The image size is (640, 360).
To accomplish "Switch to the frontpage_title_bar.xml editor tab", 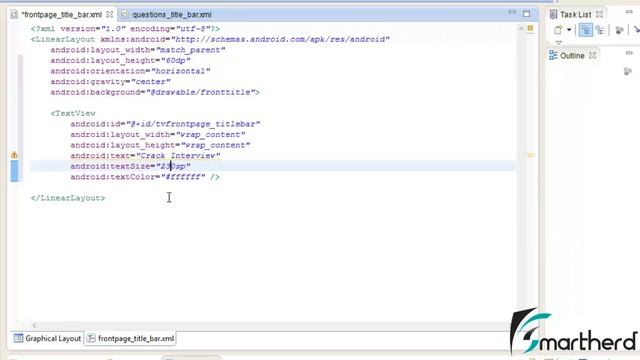I will click(x=62, y=15).
